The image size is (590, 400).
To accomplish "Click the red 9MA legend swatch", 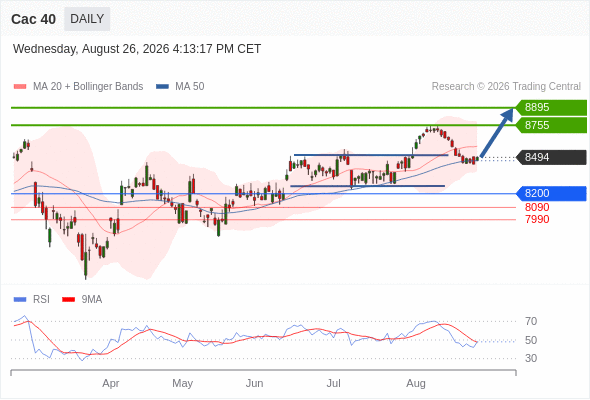I will click(x=68, y=300).
